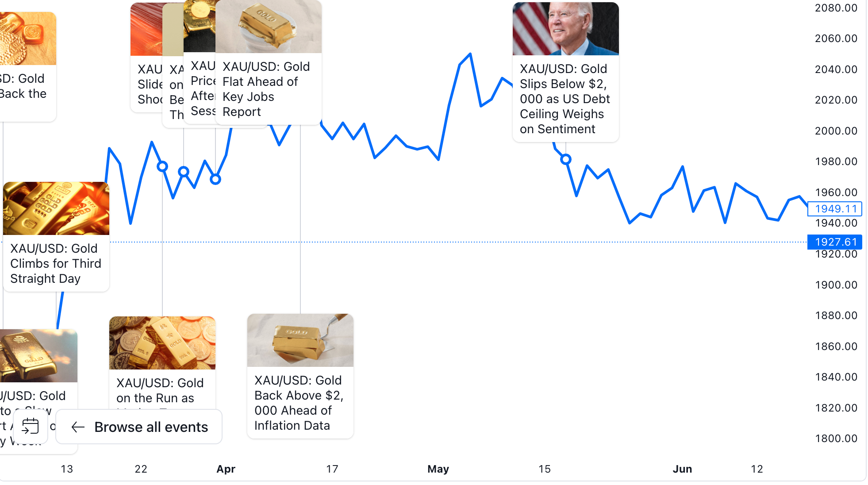
Task: Click gold coins image above 'Gold on the Run'
Action: (162, 343)
